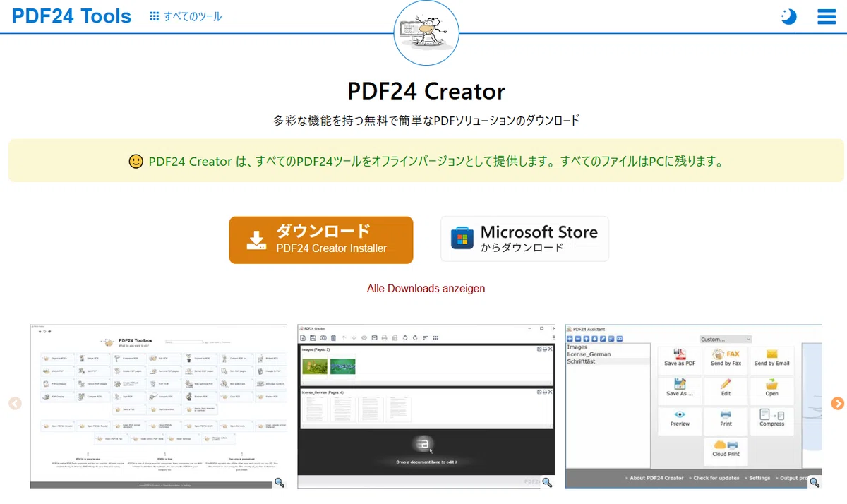
Task: Click the PDF24 Creator page heading
Action: 426,91
